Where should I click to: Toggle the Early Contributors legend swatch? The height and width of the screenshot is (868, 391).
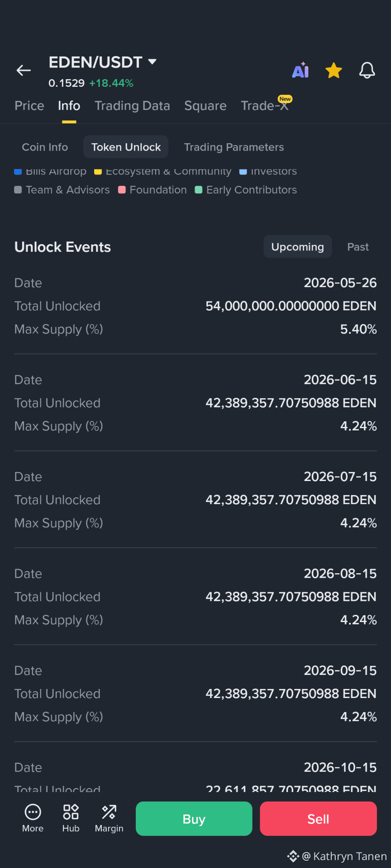click(198, 190)
